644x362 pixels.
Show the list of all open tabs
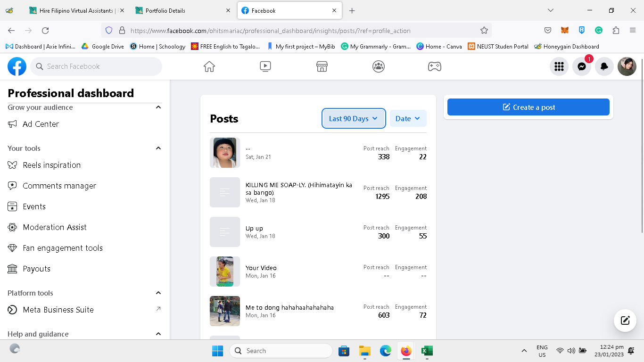(x=551, y=10)
